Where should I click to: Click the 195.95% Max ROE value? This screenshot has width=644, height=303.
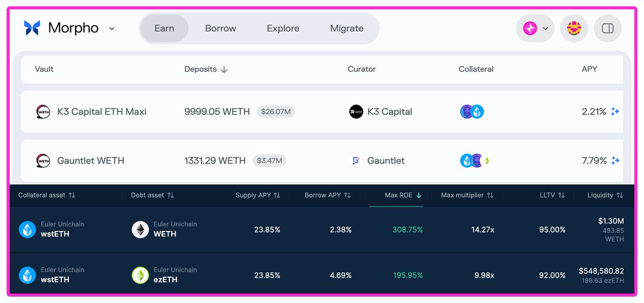point(407,276)
